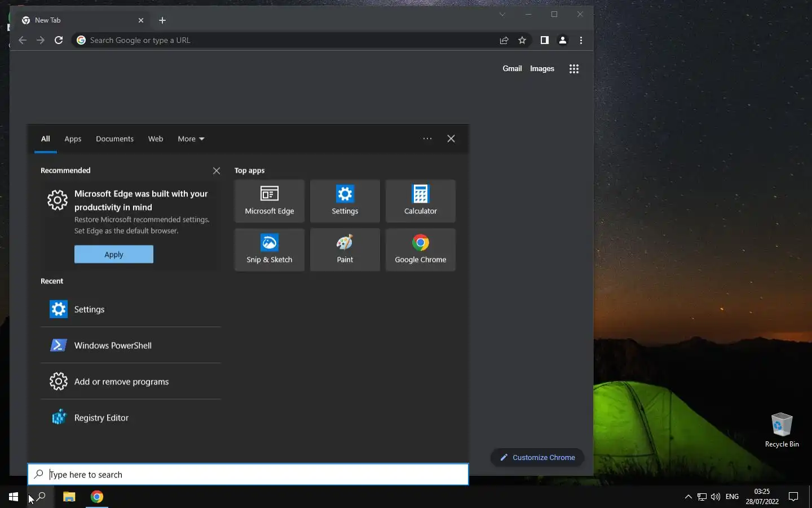Click the Chrome taskbar icon

pyautogui.click(x=97, y=497)
